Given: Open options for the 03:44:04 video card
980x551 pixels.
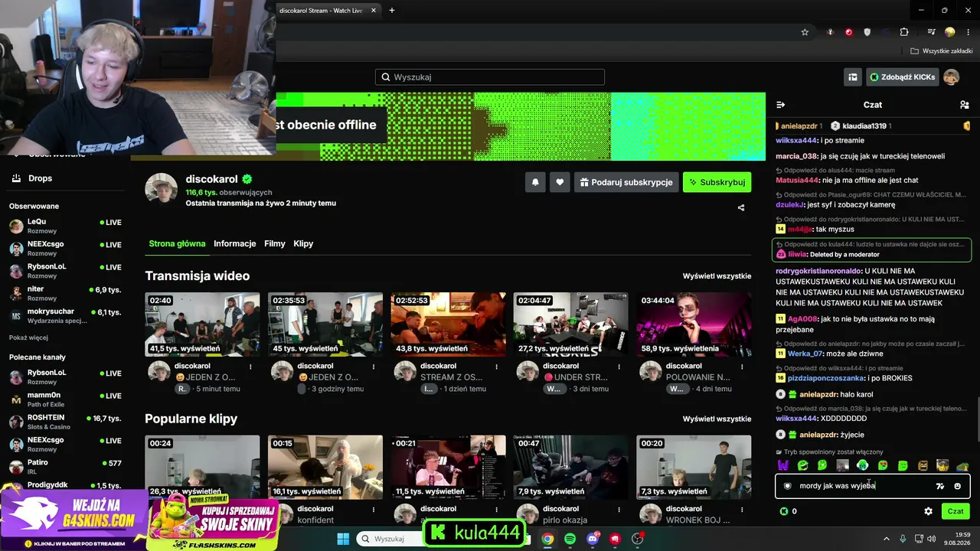Looking at the screenshot, I should tap(742, 367).
